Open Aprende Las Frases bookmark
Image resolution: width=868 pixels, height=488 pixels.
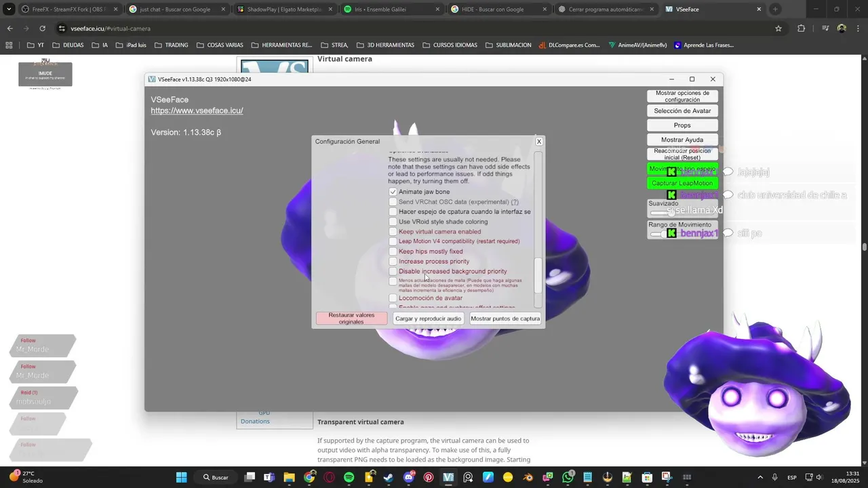pos(704,45)
